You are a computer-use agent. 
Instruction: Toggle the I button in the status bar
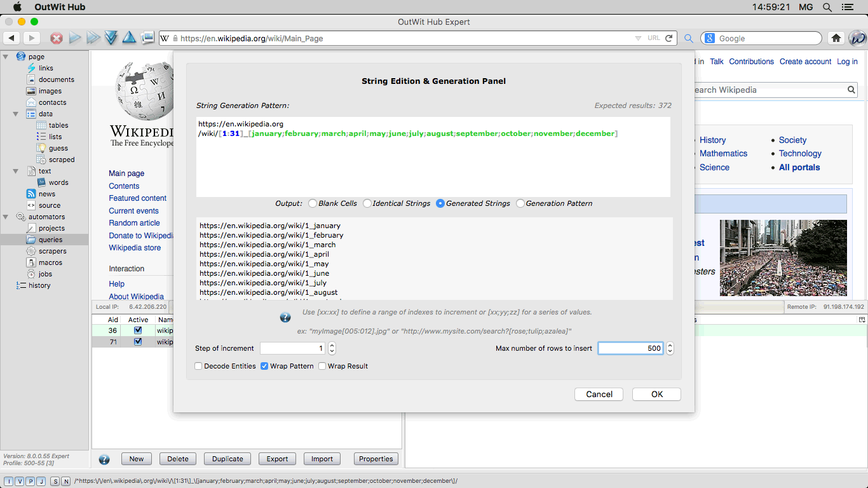pos(8,481)
